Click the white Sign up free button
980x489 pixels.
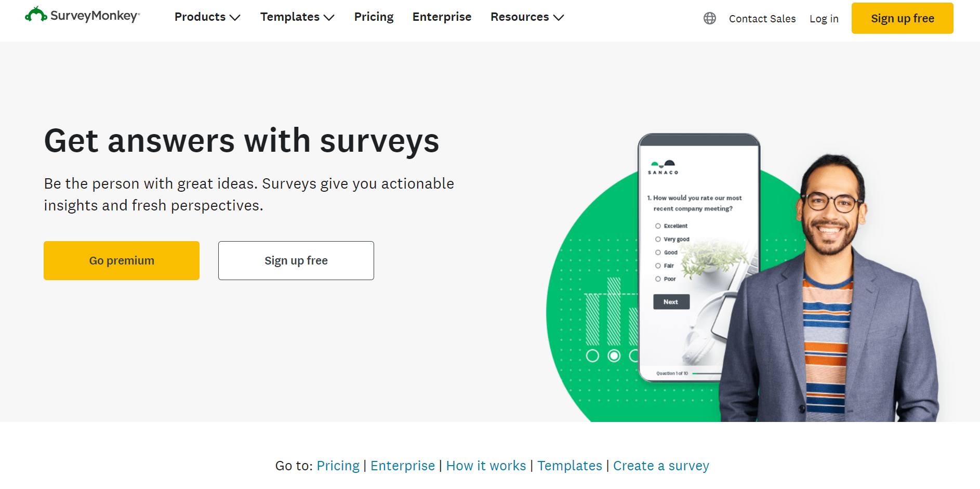point(296,260)
